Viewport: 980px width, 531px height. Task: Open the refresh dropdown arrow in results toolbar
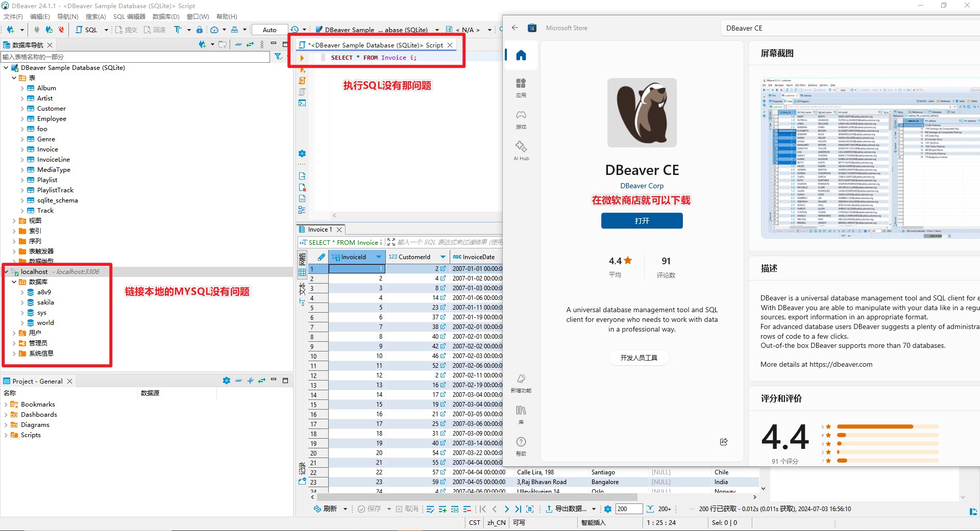coord(345,509)
